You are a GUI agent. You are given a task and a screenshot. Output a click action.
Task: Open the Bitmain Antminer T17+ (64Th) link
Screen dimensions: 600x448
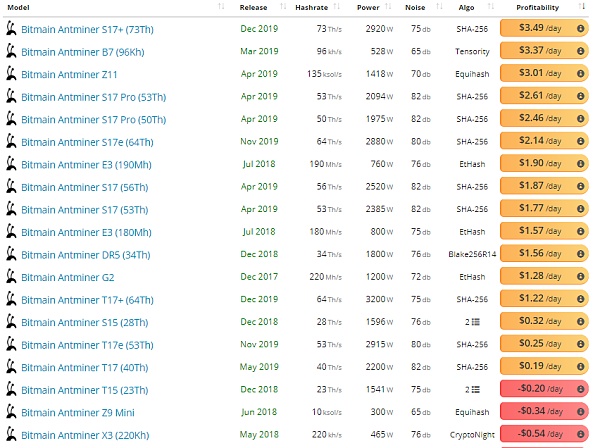[87, 300]
